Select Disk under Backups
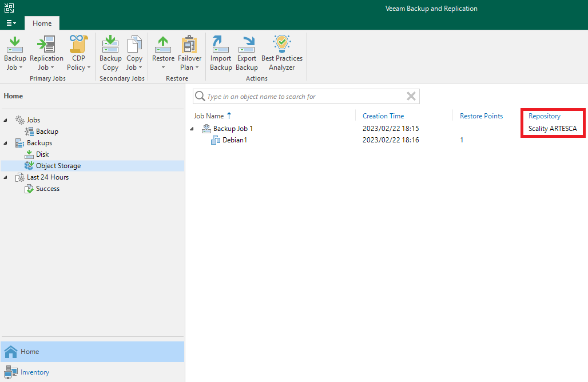This screenshot has height=382, width=588. [42, 154]
